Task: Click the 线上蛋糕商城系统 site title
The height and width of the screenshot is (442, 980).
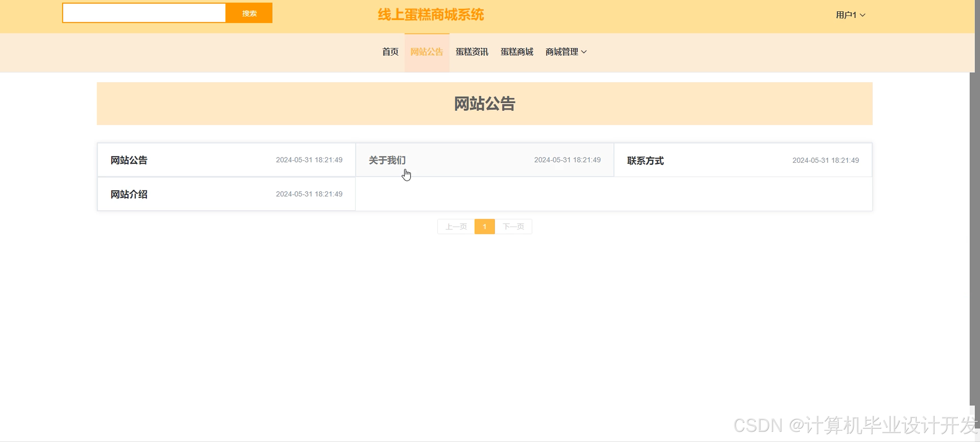Action: 430,15
